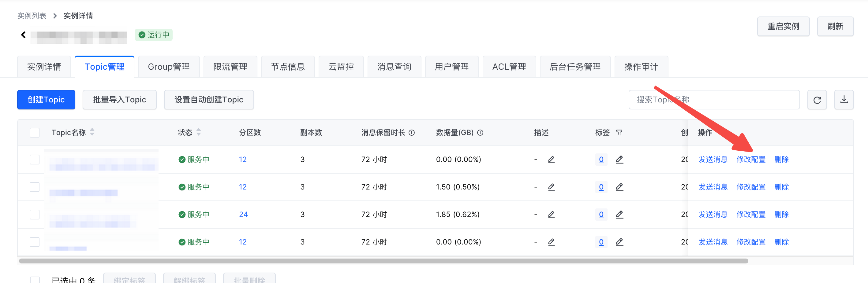Go back using the left arrow icon

click(x=23, y=35)
